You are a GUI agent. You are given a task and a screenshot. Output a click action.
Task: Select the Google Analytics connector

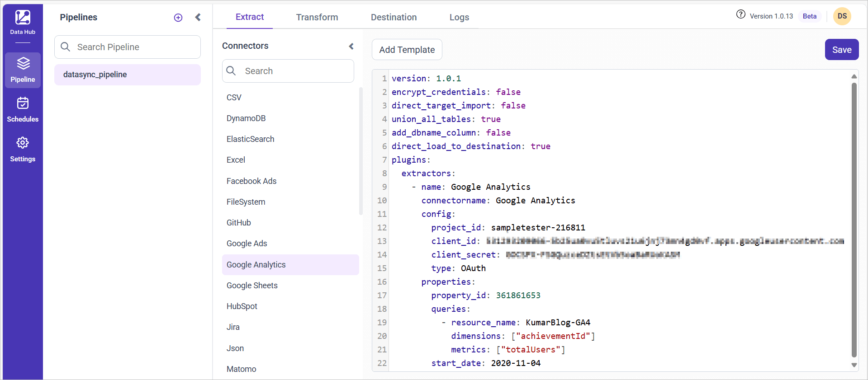click(x=290, y=265)
